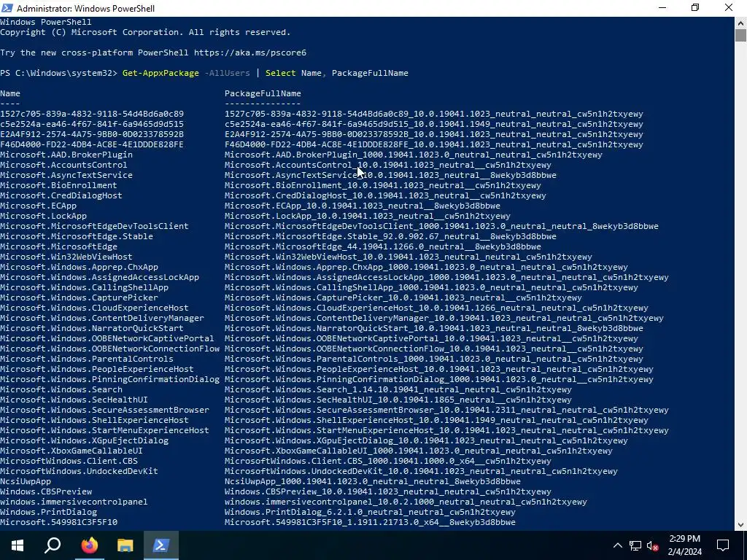Click the PowerShell icon in the title bar
Viewport: 747px width, 560px height.
(7, 7)
